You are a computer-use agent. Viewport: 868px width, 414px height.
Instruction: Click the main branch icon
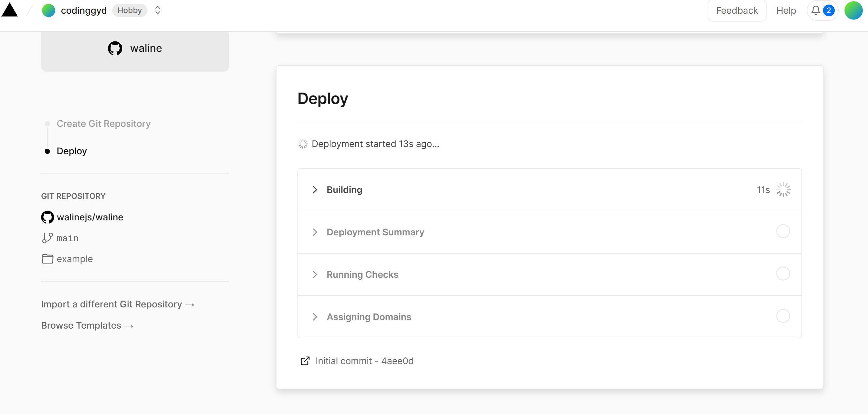(47, 238)
